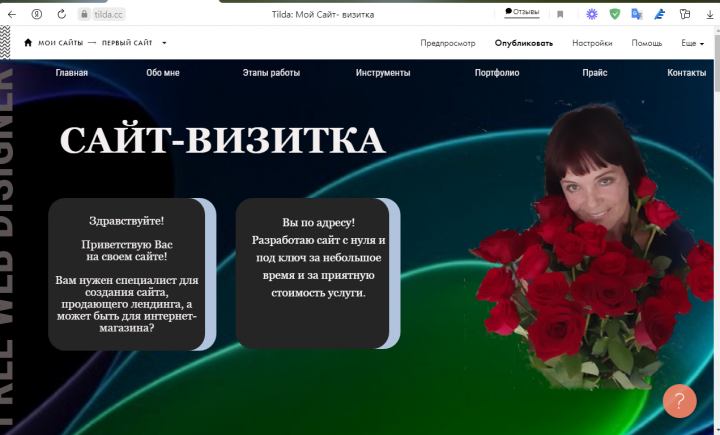Open the extensions puzzle icon

[685, 14]
